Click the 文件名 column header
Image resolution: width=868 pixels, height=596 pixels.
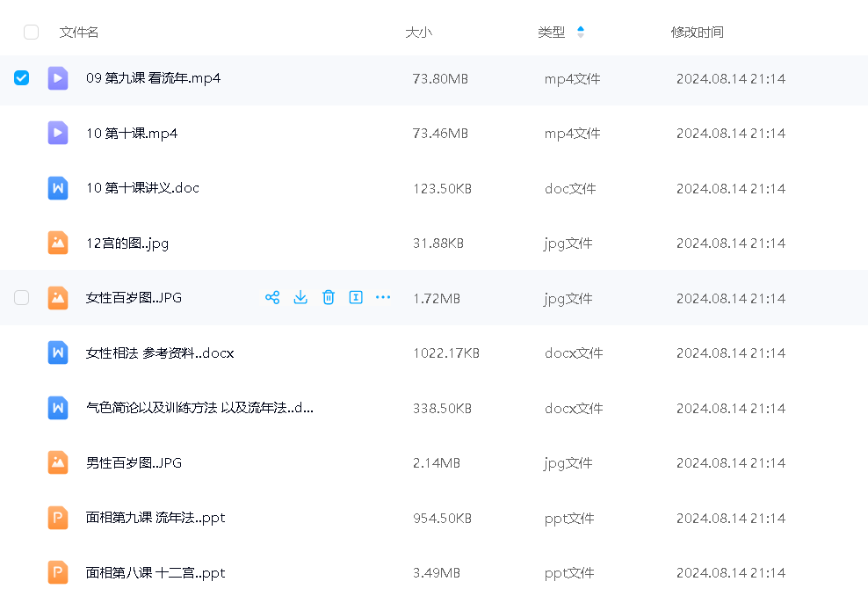coord(79,33)
